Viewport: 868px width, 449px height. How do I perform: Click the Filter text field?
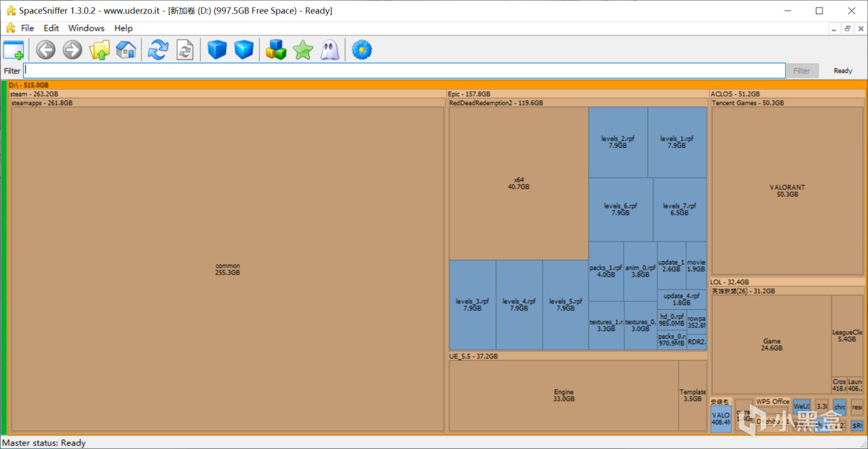click(404, 71)
